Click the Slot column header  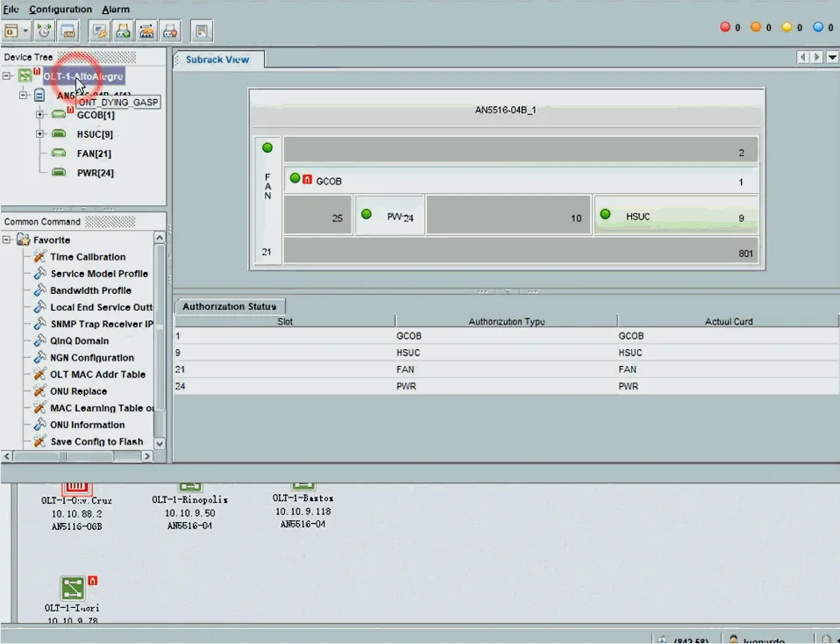[x=285, y=321]
